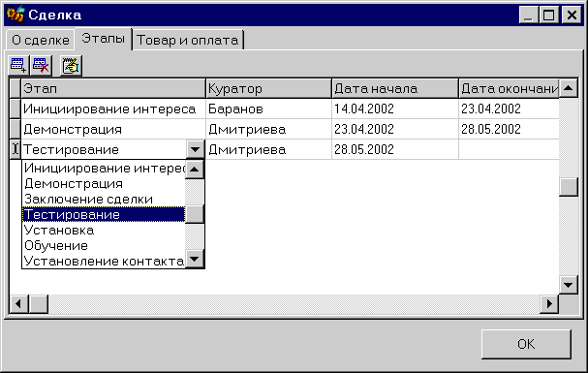Image resolution: width=588 pixels, height=373 pixels.
Task: Select Установка from the dropdown list
Action: (104, 230)
